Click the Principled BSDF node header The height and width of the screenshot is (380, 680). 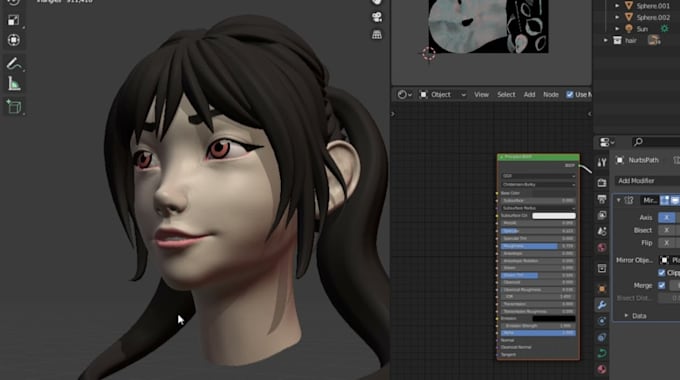[538, 157]
